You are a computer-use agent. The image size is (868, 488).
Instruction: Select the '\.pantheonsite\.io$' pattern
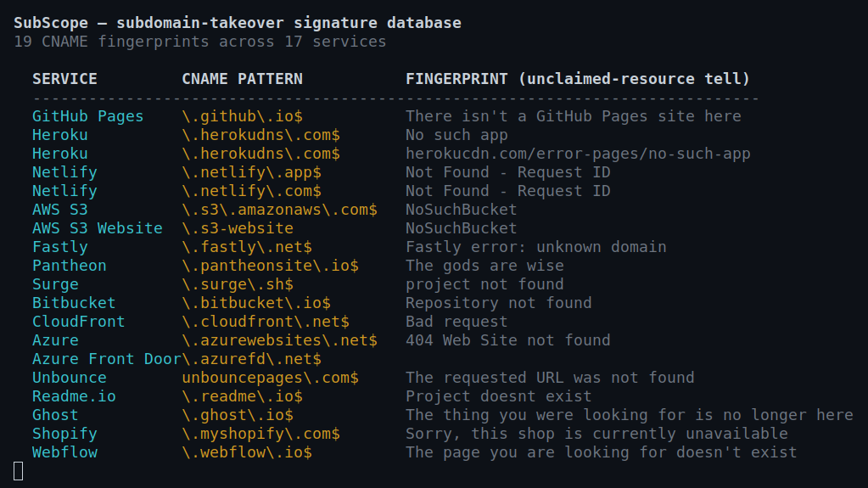[x=270, y=266]
